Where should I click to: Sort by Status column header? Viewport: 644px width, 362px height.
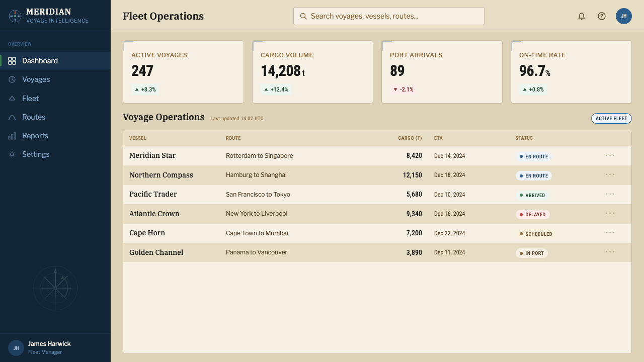click(524, 138)
